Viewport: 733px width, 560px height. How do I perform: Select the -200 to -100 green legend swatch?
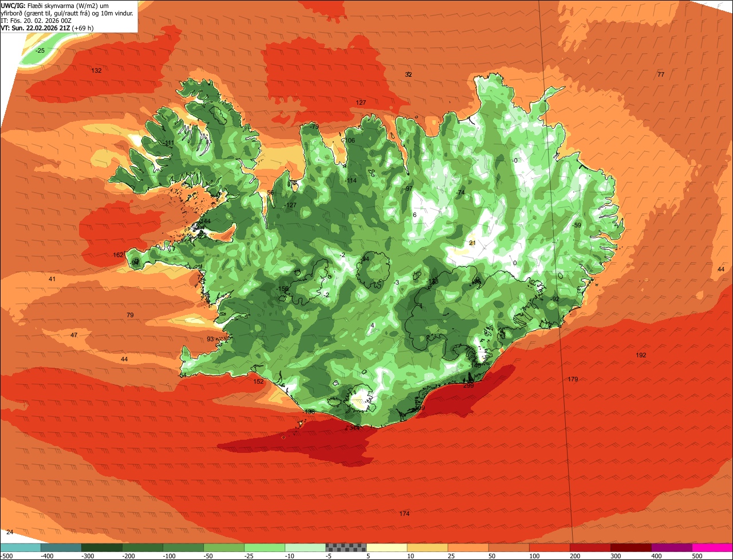(143, 547)
